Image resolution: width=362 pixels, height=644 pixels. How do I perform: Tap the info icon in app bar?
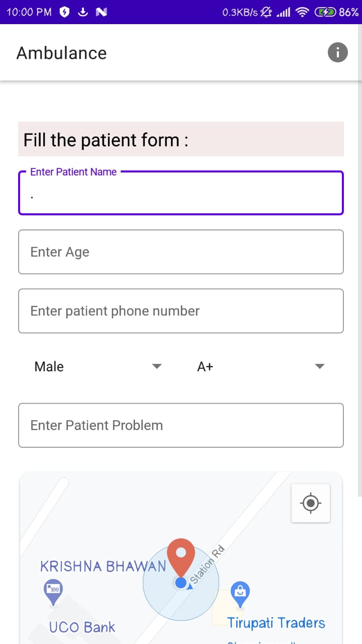pos(338,52)
